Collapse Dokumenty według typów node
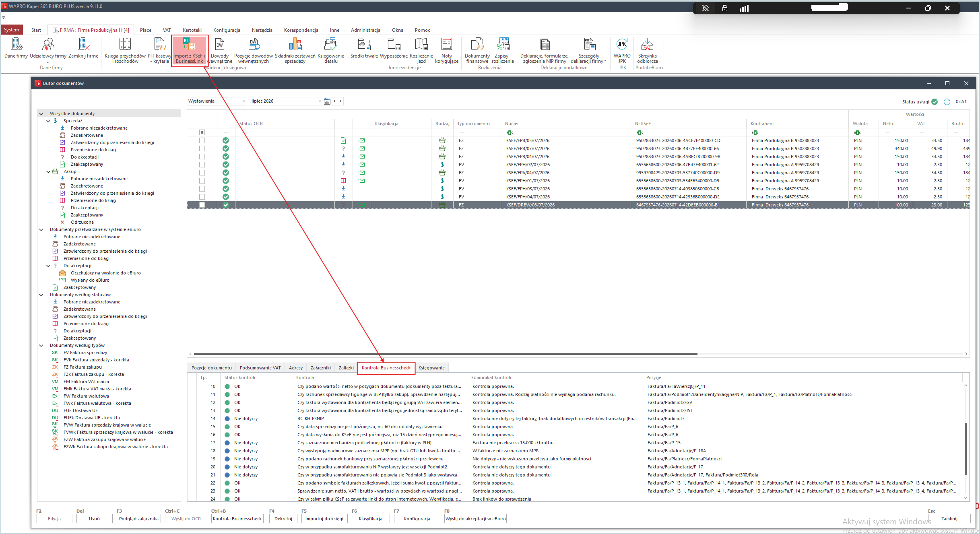The height and width of the screenshot is (534, 980). (x=41, y=346)
